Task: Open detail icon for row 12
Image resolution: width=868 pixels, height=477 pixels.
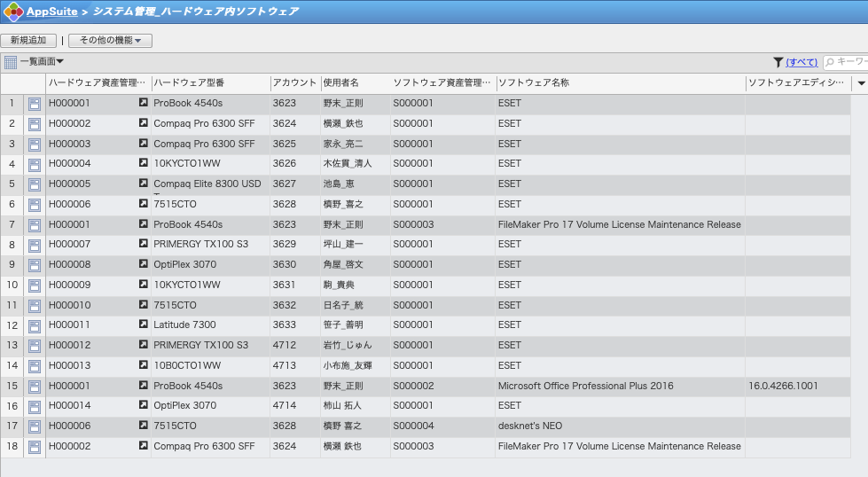Action: [x=35, y=326]
